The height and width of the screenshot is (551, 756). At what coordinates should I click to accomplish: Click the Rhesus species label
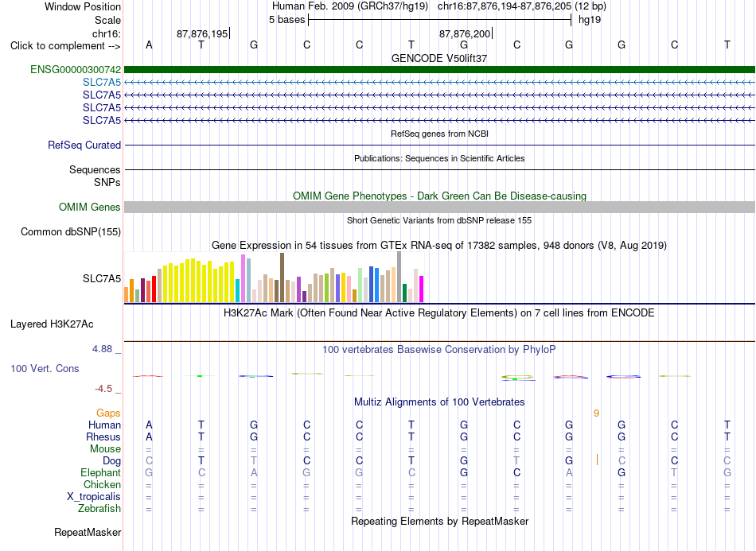[103, 437]
